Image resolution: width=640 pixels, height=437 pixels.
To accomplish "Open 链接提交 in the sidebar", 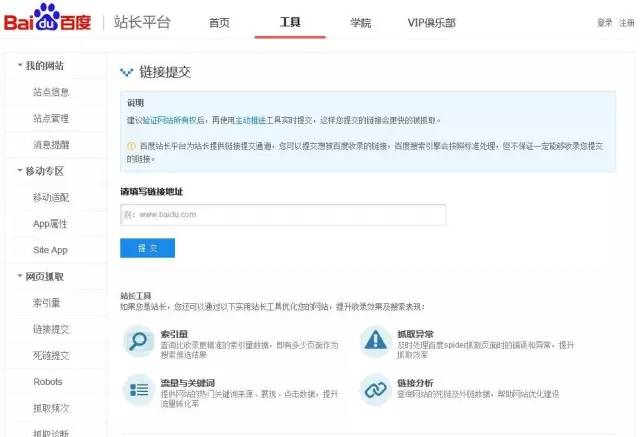I will tap(51, 329).
